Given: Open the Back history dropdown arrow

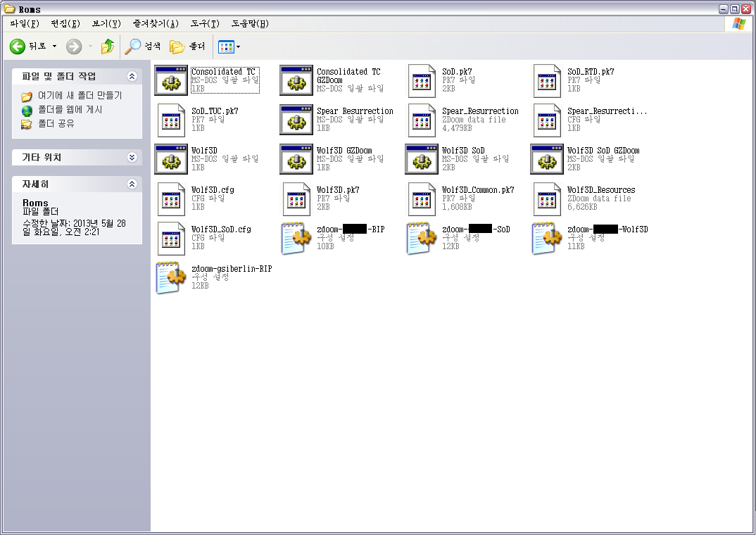Looking at the screenshot, I should pos(54,46).
